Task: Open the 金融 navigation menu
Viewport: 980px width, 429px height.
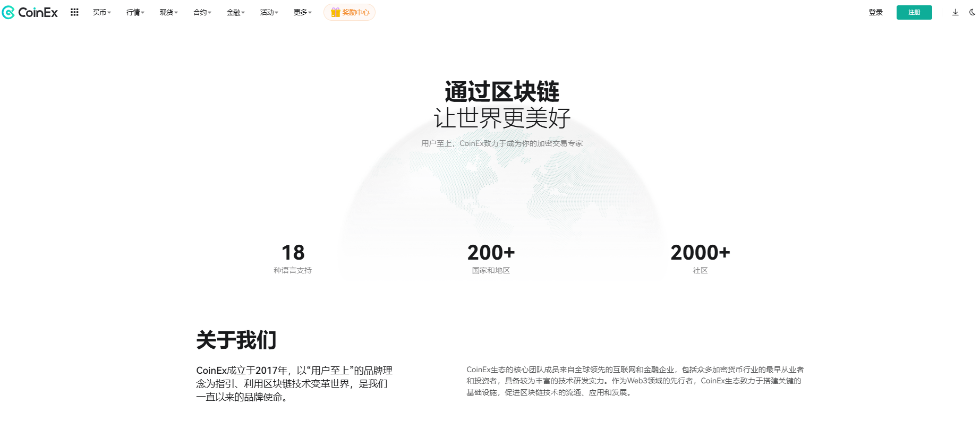Action: click(235, 12)
